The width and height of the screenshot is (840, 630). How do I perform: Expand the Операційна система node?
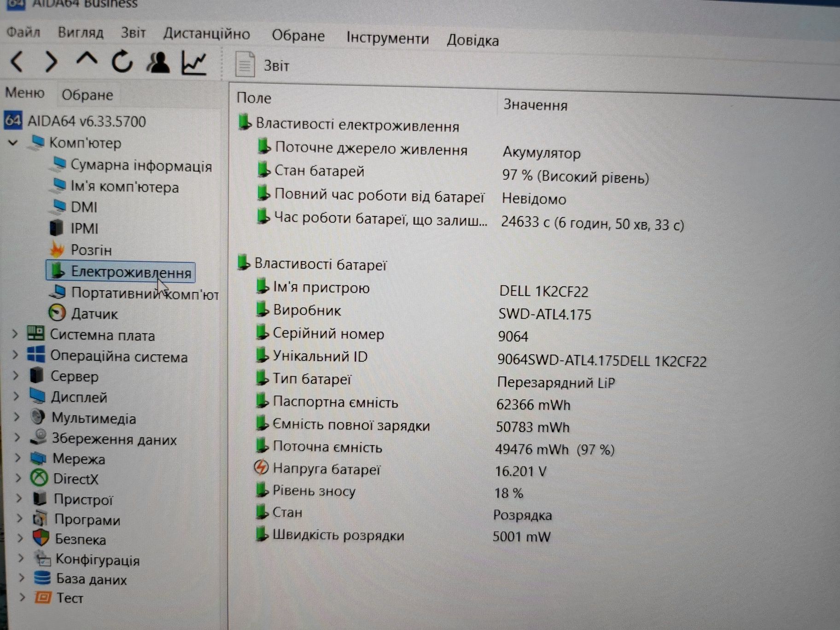pos(15,355)
